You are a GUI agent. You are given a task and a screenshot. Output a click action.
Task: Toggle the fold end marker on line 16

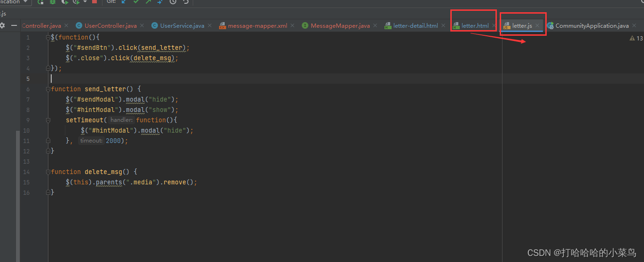48,192
